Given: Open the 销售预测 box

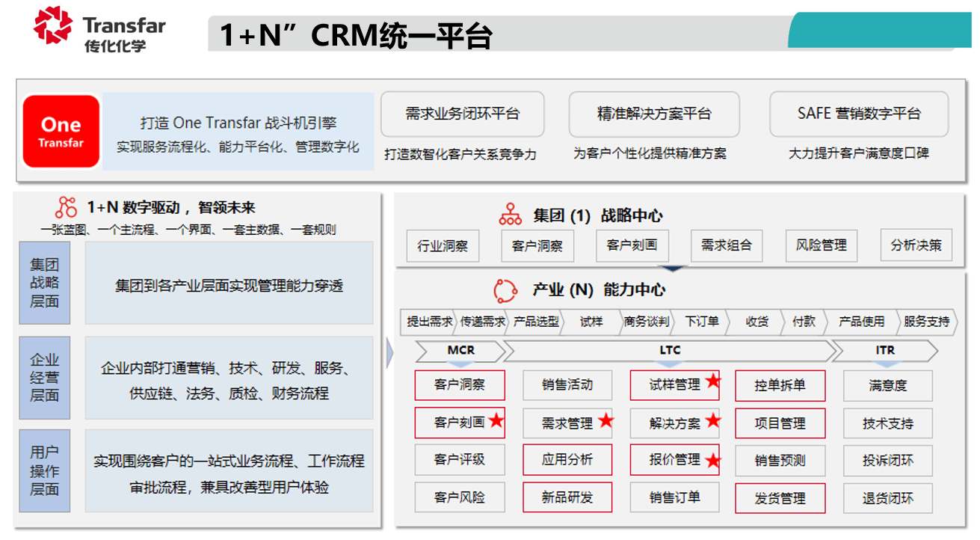Looking at the screenshot, I should coord(780,461).
